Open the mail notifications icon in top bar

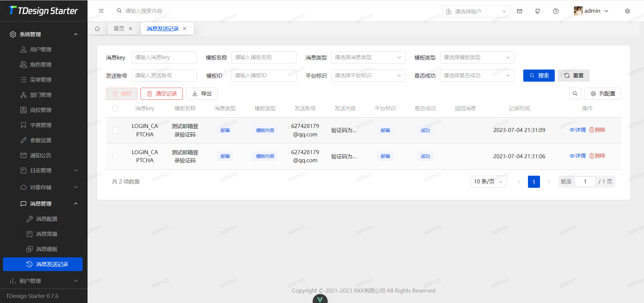[x=519, y=11]
